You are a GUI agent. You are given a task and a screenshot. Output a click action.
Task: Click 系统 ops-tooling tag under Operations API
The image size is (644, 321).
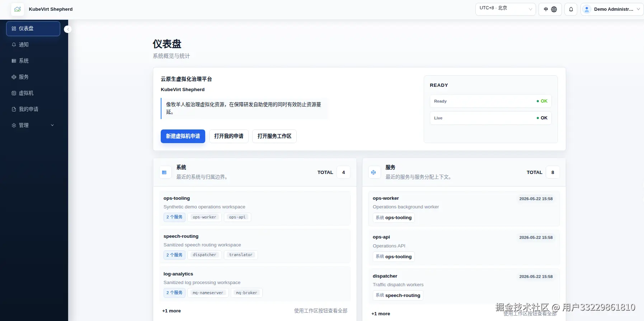(x=394, y=257)
